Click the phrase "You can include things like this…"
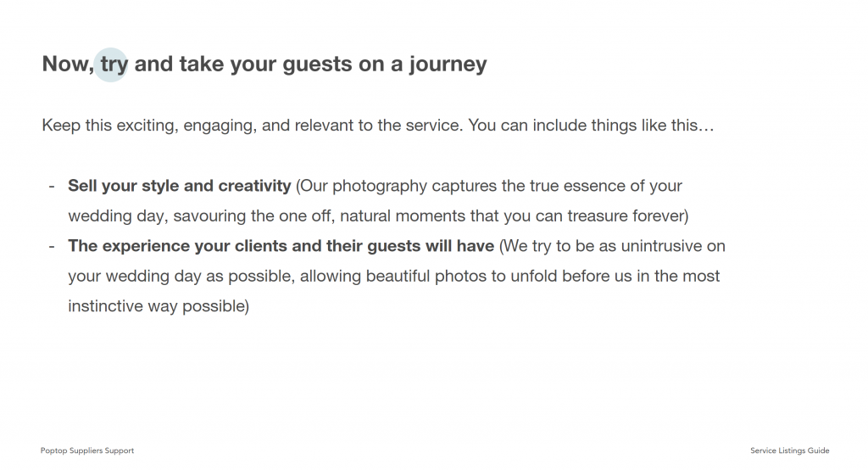 click(x=592, y=126)
